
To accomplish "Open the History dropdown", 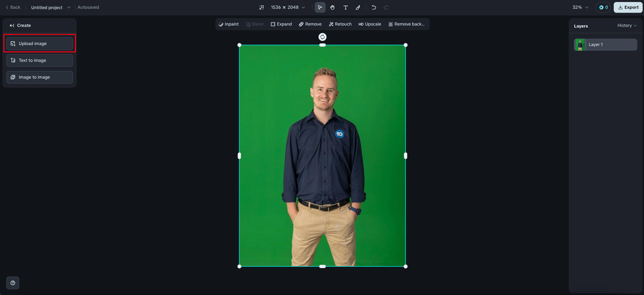I will [627, 26].
